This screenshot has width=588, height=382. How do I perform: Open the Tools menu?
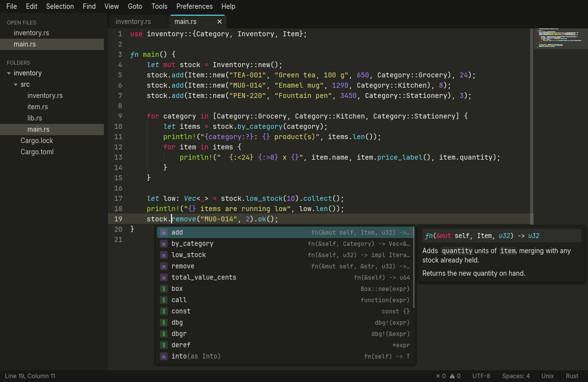(x=159, y=6)
